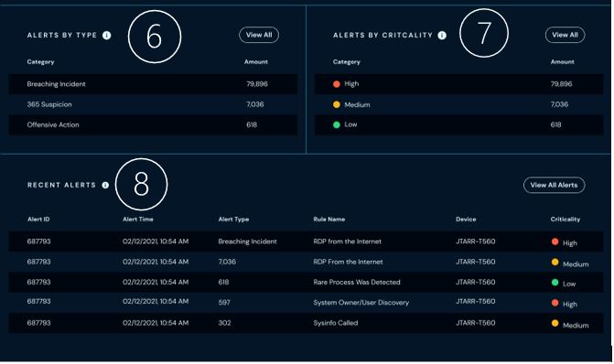Click yellow dot in Medium criticality category row
614x364 pixels.
[337, 104]
